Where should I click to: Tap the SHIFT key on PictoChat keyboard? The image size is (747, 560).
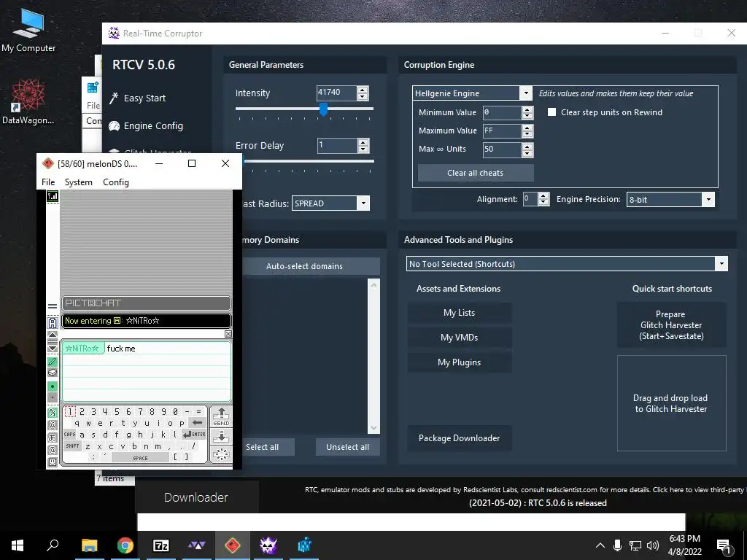72,446
